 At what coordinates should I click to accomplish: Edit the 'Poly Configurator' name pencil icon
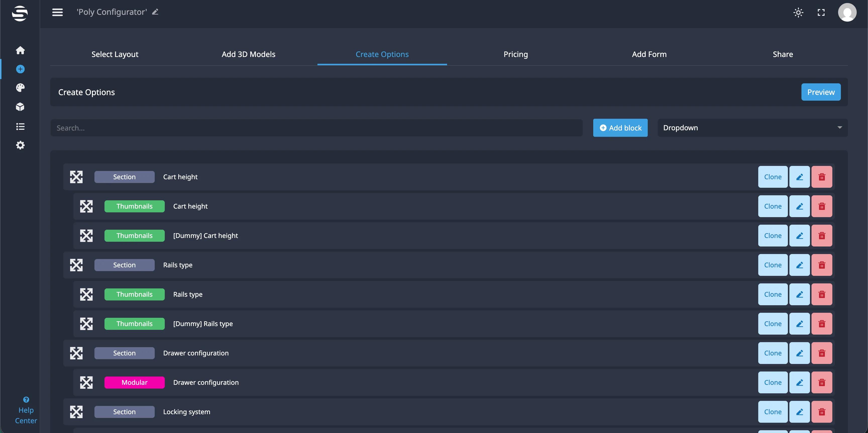point(155,12)
